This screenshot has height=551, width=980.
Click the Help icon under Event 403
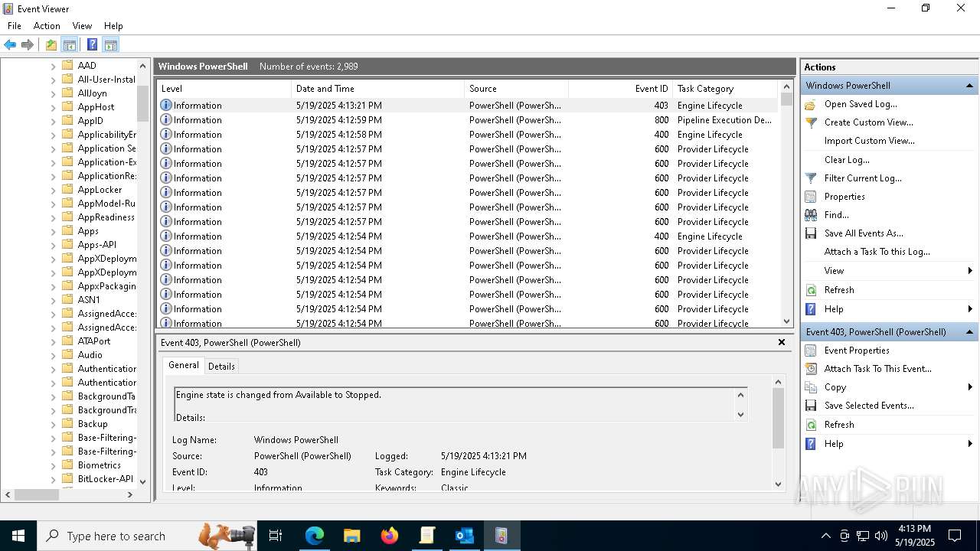pyautogui.click(x=811, y=444)
